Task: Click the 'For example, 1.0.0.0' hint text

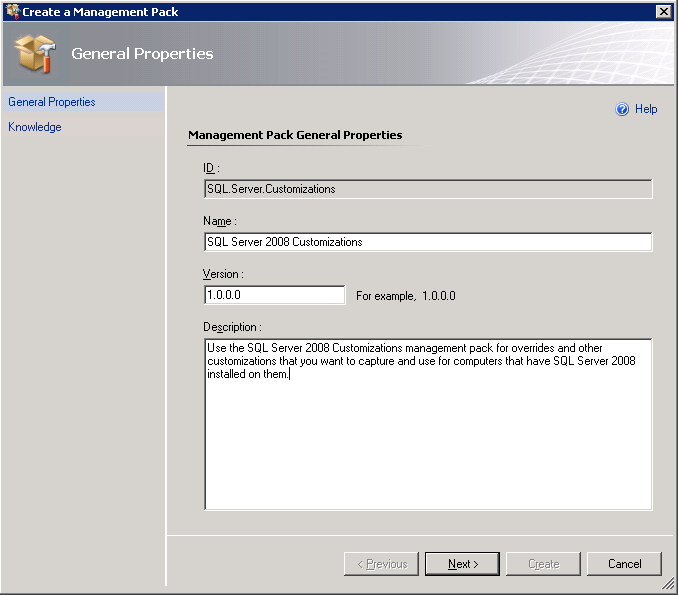Action: (406, 296)
